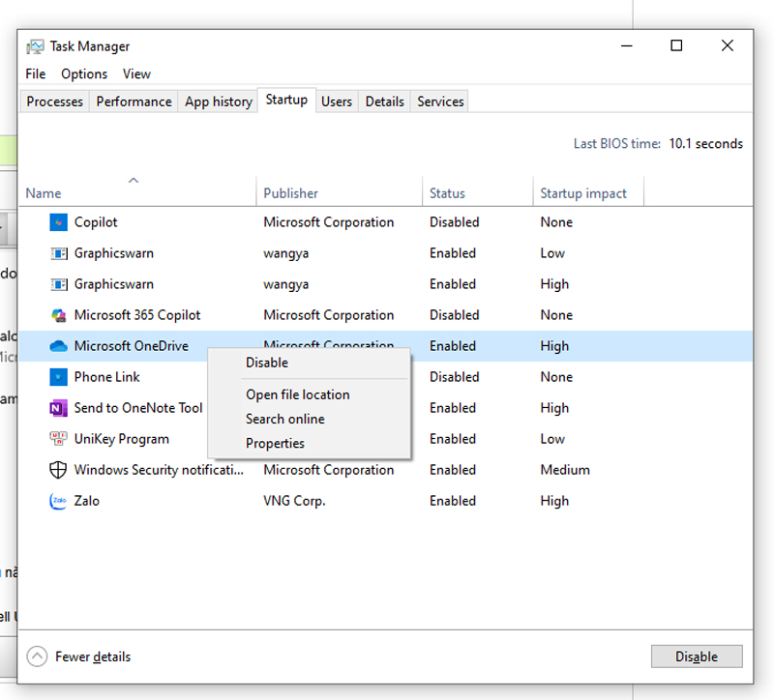Click the sort arrow above the Name column

click(x=134, y=181)
